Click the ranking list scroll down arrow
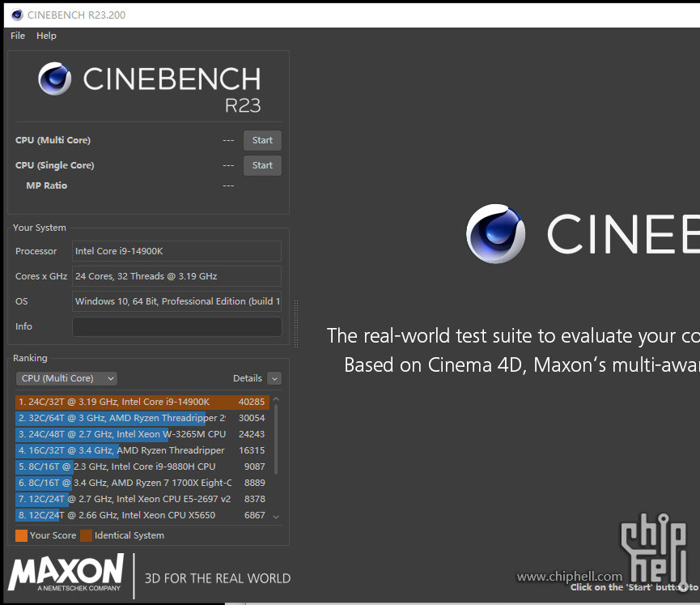This screenshot has height=605, width=700. pyautogui.click(x=276, y=517)
